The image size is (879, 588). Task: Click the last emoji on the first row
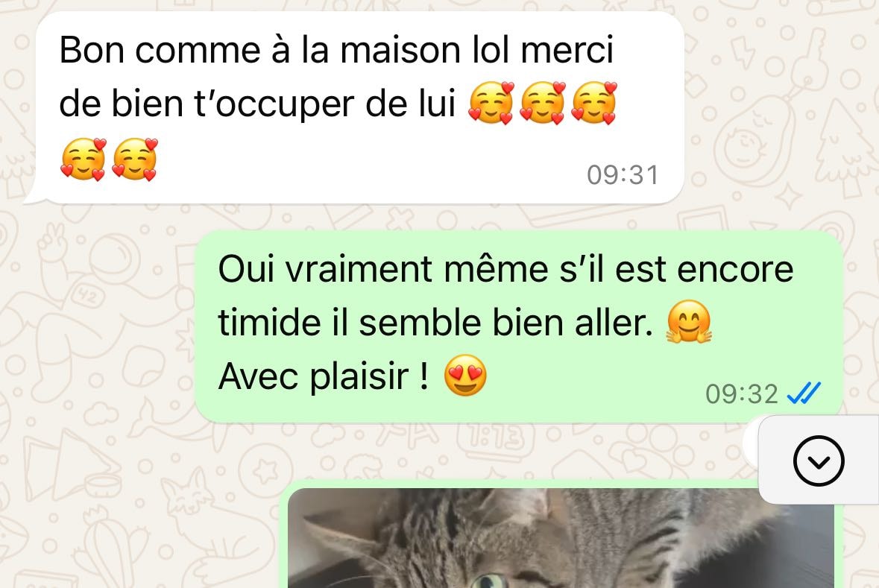[x=594, y=103]
